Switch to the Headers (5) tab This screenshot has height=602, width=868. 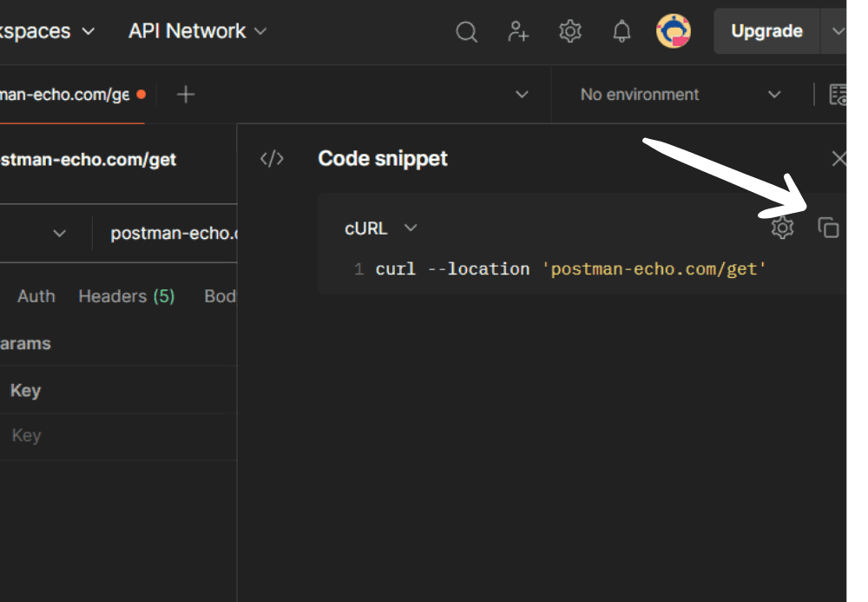pyautogui.click(x=127, y=296)
